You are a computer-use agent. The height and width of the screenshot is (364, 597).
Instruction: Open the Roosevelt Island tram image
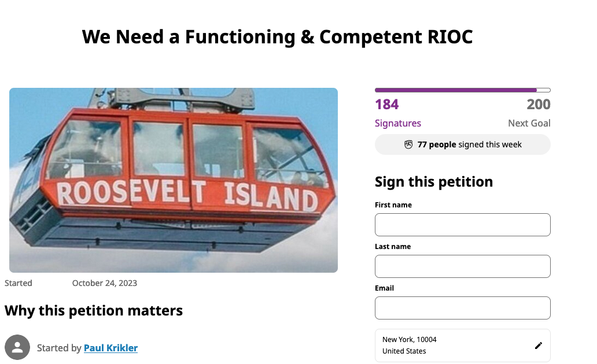click(174, 180)
